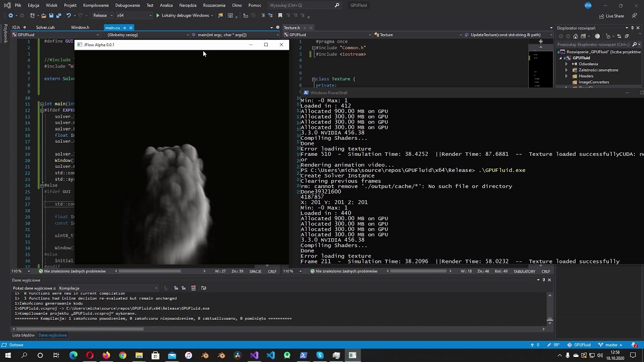The height and width of the screenshot is (362, 644).
Task: Open the x64 platform dropdown
Action: [133, 16]
